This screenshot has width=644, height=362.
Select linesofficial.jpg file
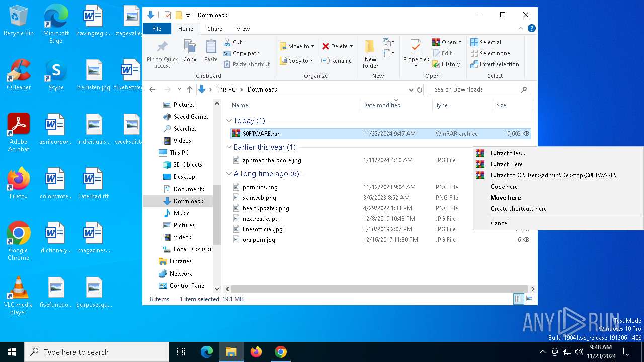(263, 229)
